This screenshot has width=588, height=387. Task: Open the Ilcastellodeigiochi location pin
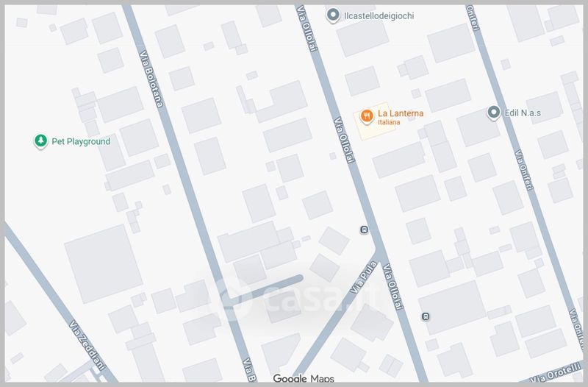[332, 15]
